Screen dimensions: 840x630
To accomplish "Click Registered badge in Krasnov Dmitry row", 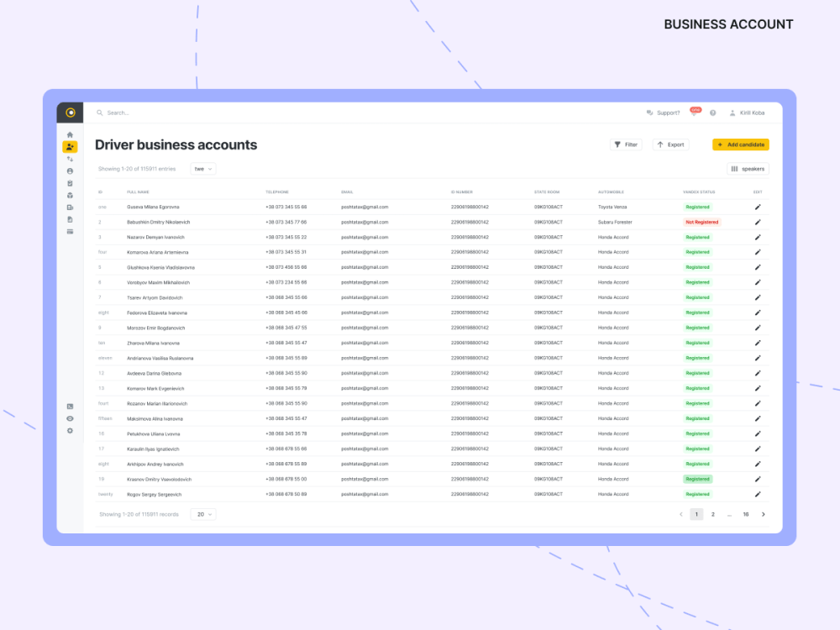I will (697, 480).
